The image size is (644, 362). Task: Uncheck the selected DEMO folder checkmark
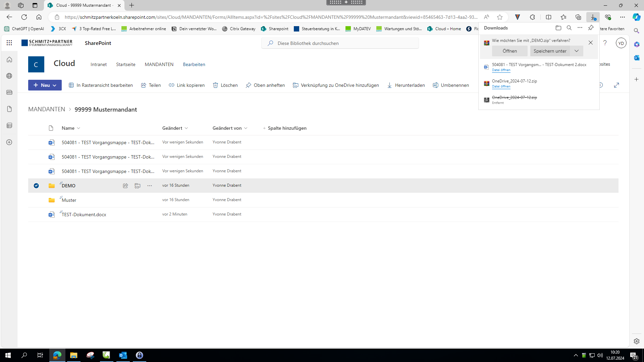point(36,186)
